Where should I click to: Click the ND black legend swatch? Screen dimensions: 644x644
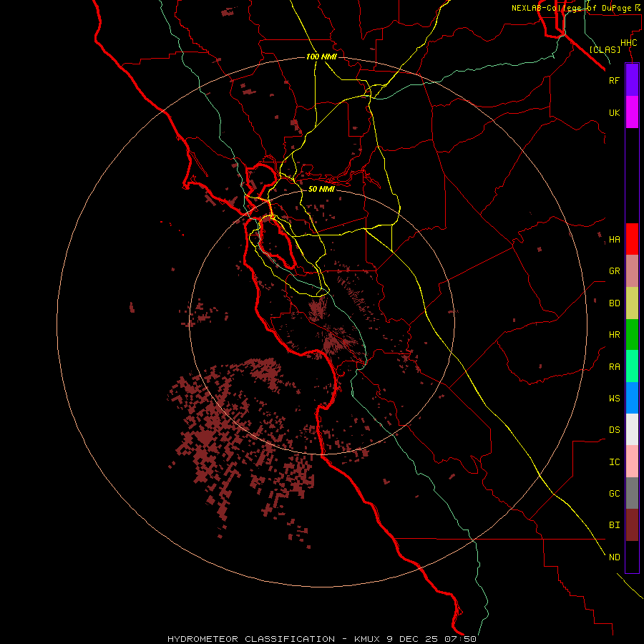(632, 557)
